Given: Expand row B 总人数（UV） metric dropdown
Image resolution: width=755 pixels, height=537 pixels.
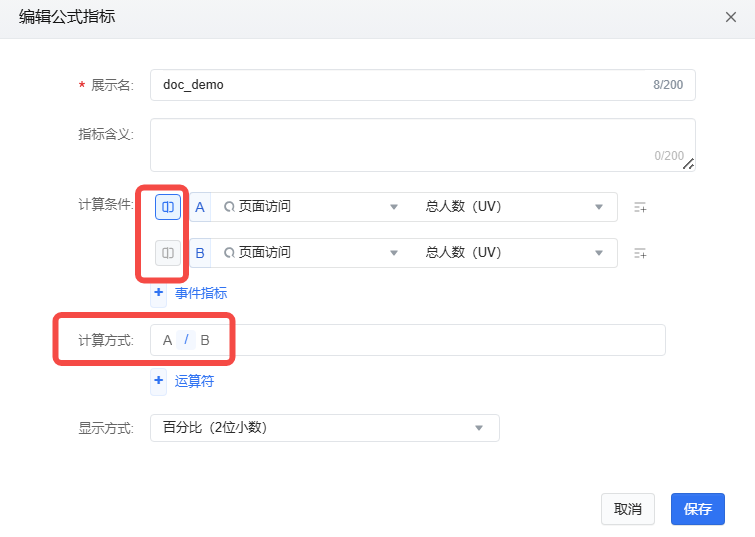Looking at the screenshot, I should pos(514,253).
